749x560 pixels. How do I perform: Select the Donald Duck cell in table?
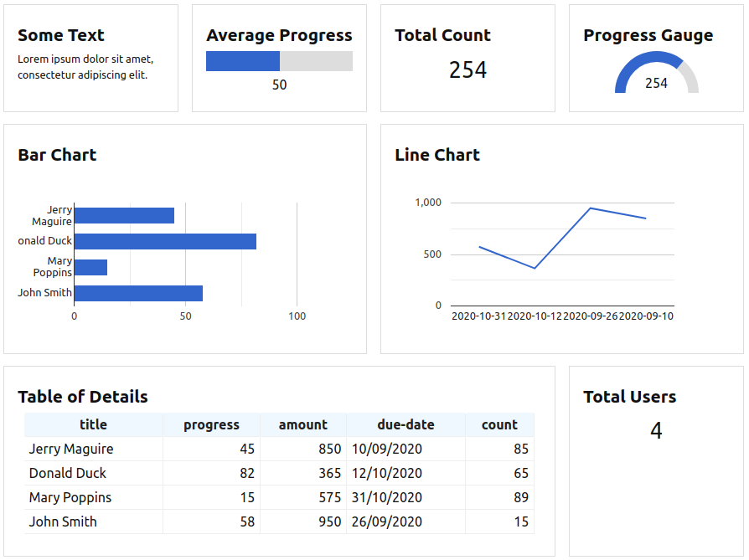point(68,473)
